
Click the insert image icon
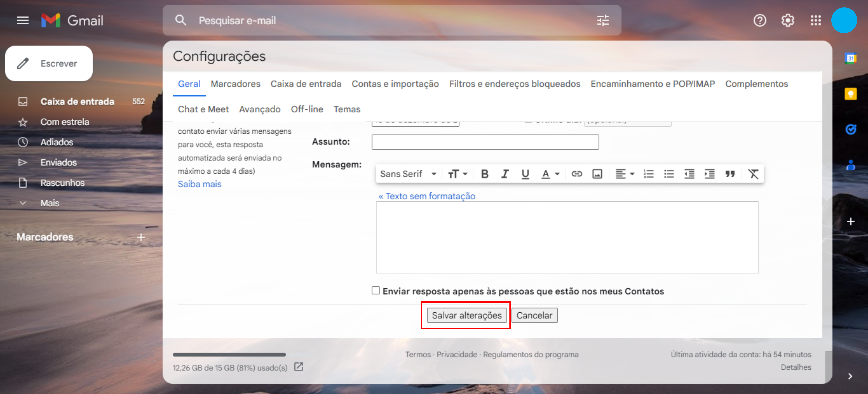597,174
